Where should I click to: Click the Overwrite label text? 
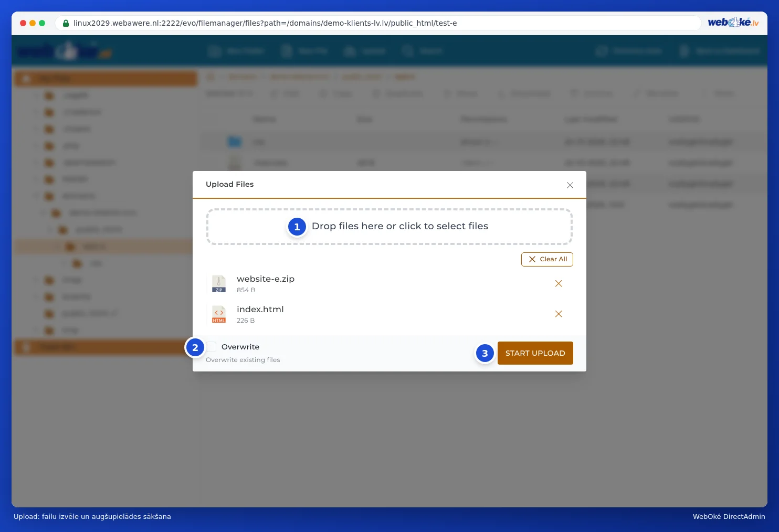pyautogui.click(x=240, y=347)
